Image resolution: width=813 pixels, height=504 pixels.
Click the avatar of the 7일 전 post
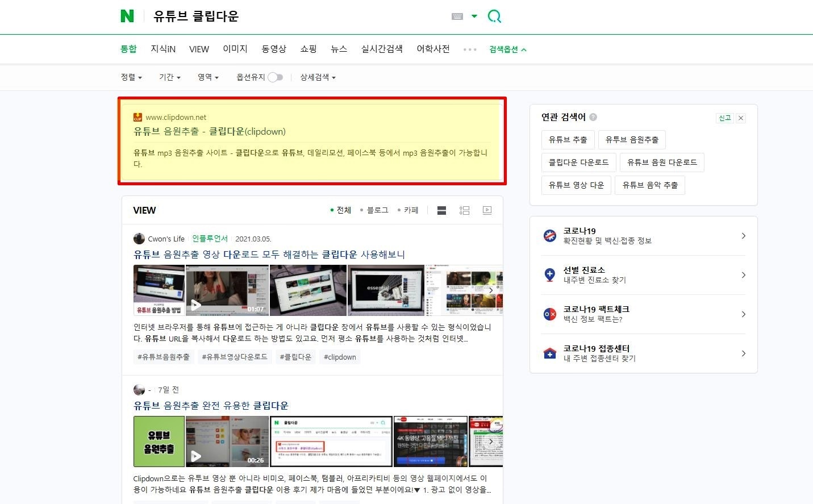pyautogui.click(x=139, y=390)
